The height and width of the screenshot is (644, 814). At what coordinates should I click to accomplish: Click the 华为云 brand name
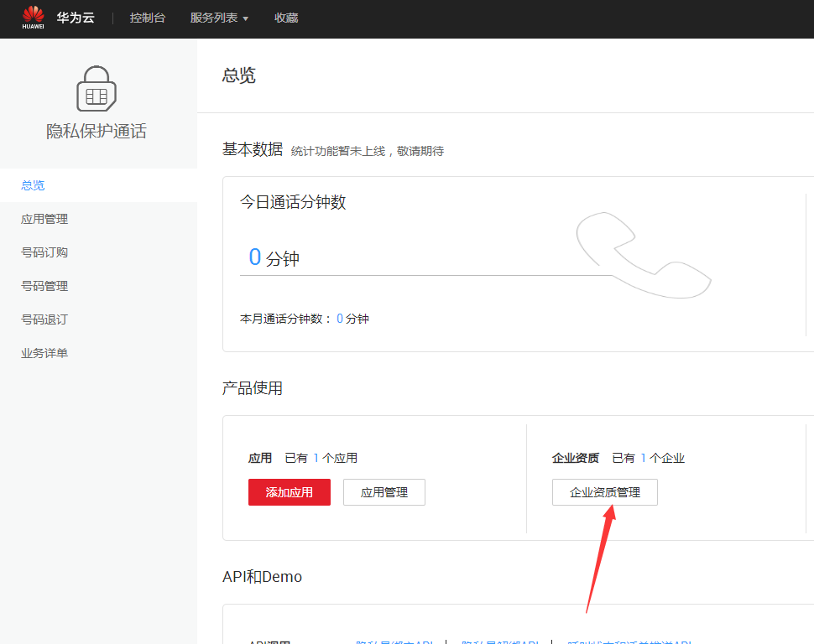76,18
